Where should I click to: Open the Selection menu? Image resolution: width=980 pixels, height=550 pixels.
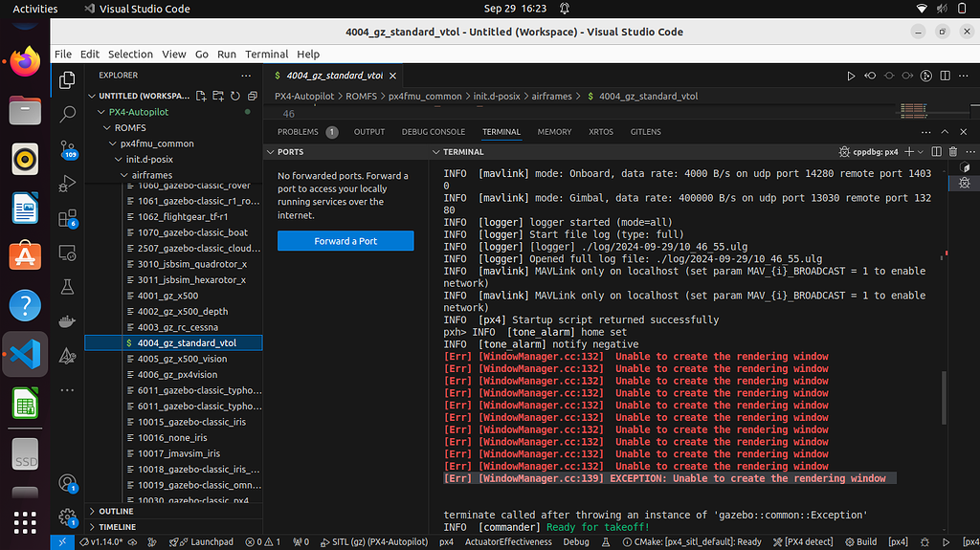[130, 55]
